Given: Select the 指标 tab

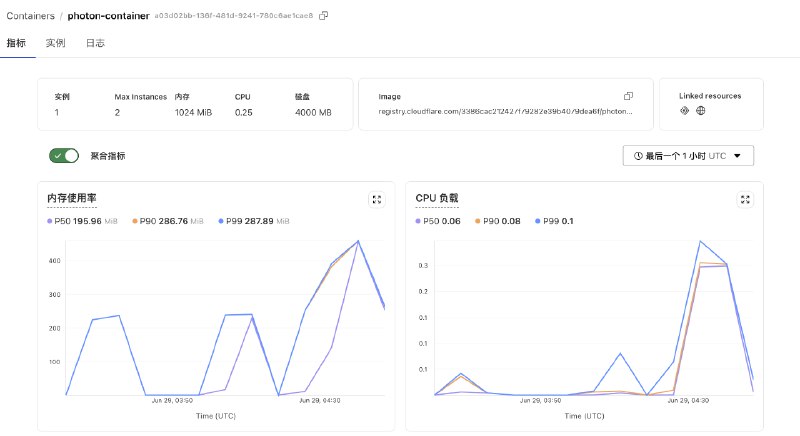Looking at the screenshot, I should coord(16,43).
